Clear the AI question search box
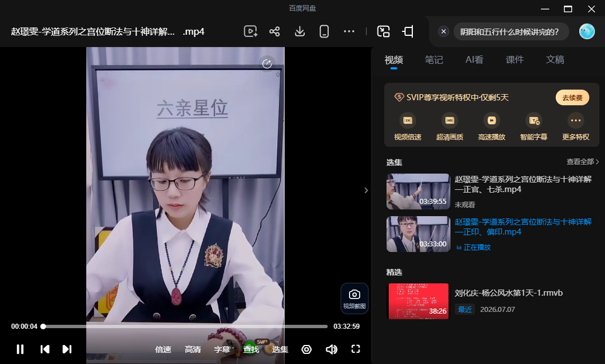Screen dimensions: 605x364 point(444,31)
